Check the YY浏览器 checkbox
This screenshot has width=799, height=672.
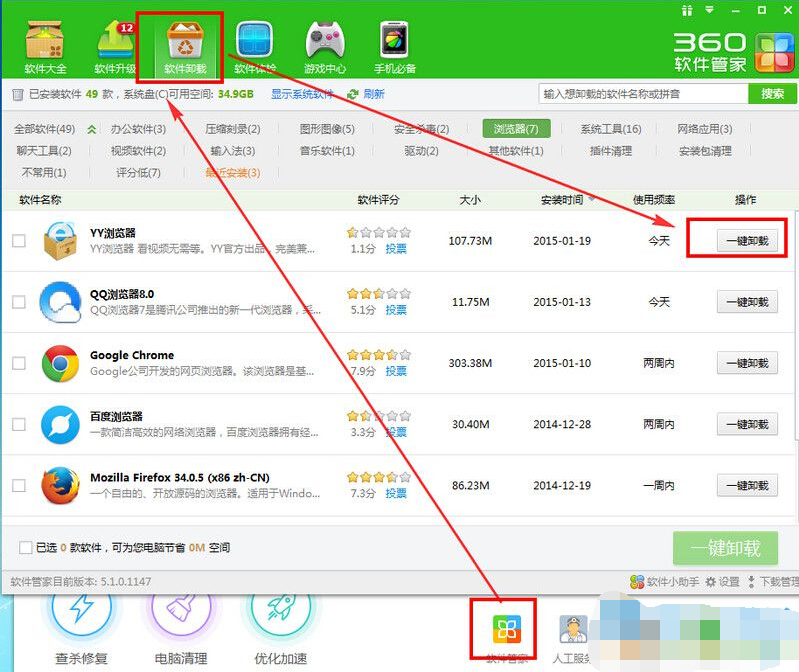pyautogui.click(x=19, y=240)
